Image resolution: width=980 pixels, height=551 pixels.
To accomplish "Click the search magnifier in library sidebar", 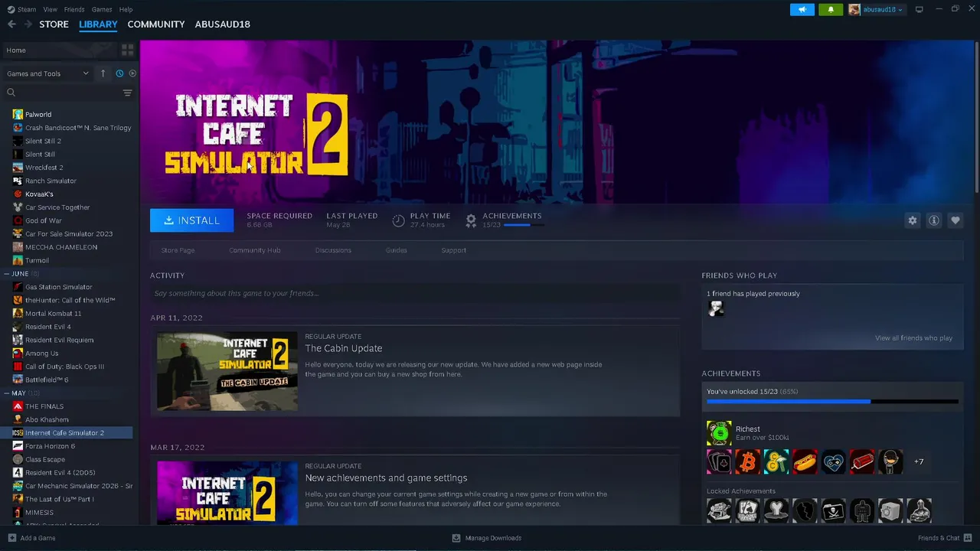I will pyautogui.click(x=11, y=93).
